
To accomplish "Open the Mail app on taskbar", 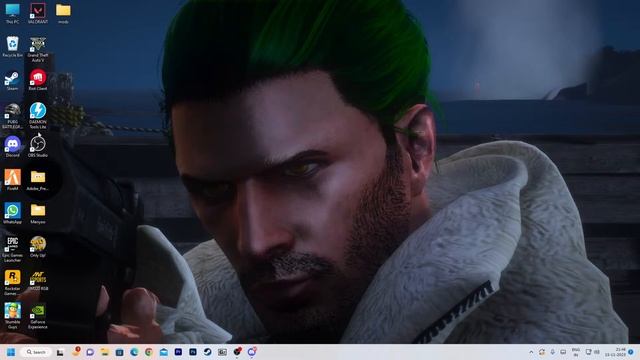I will click(163, 352).
